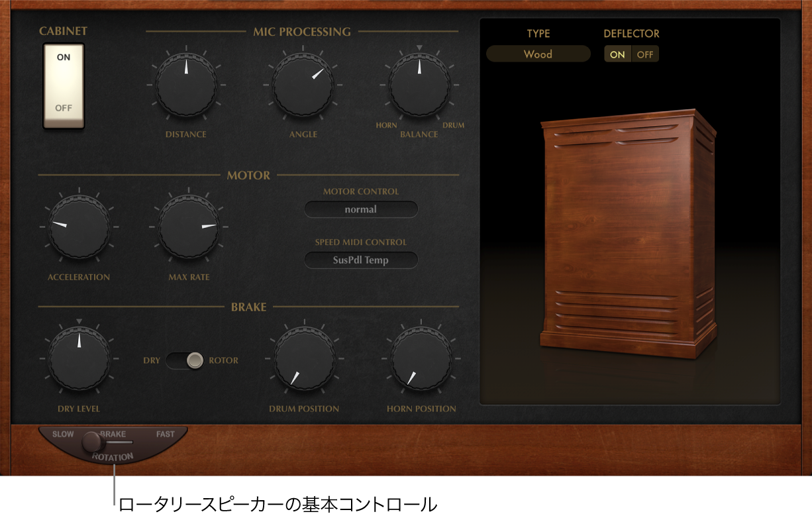812x520 pixels.
Task: Open the SPEED MIDI CONTROL SusPdl Temp menu
Action: click(x=361, y=260)
